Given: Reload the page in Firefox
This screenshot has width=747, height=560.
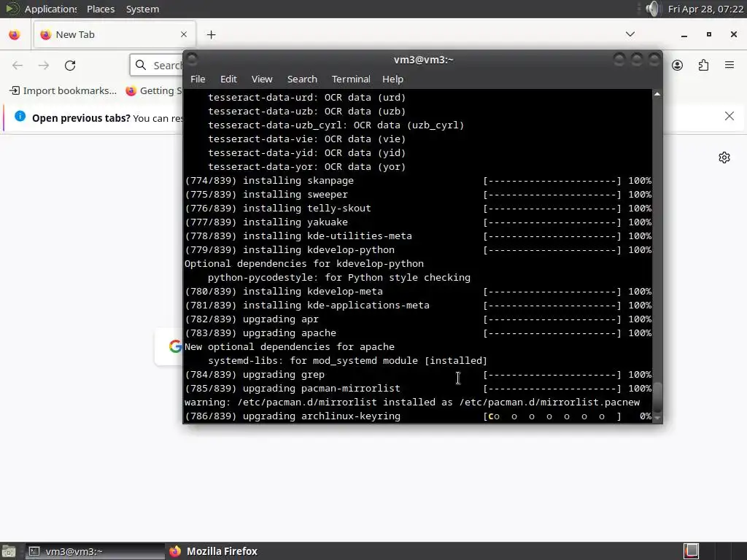Looking at the screenshot, I should coord(70,65).
